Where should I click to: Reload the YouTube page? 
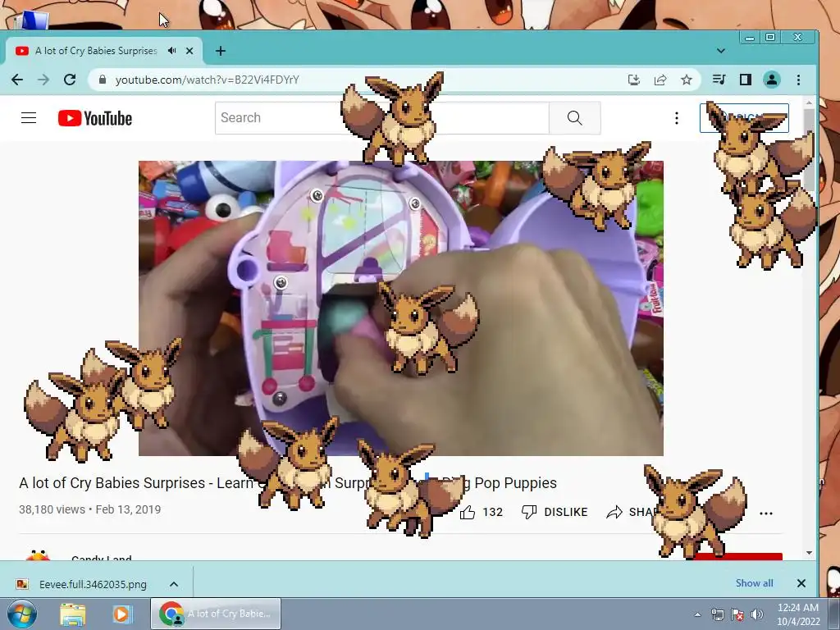coord(70,80)
